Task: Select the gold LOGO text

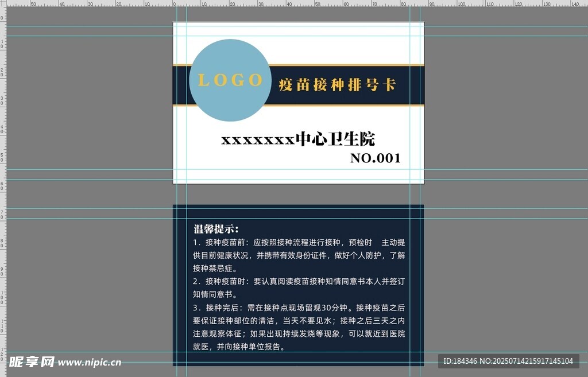Action: tap(230, 80)
